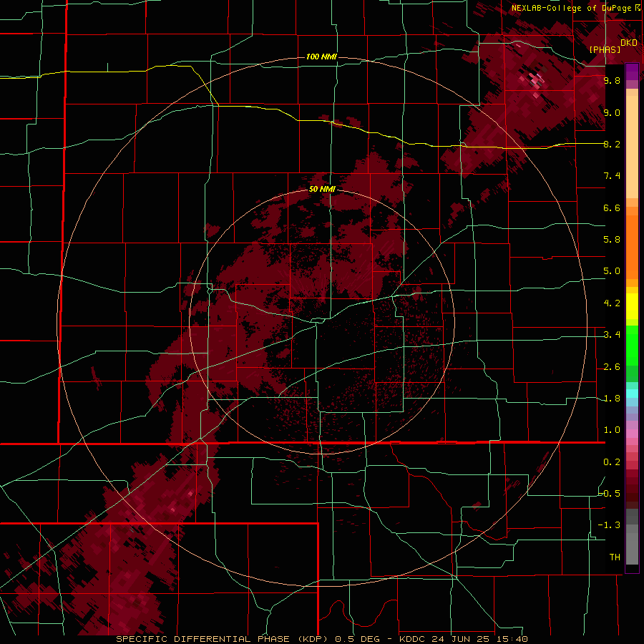
Task: Select the 3.4 legend value
Action: click(x=612, y=335)
